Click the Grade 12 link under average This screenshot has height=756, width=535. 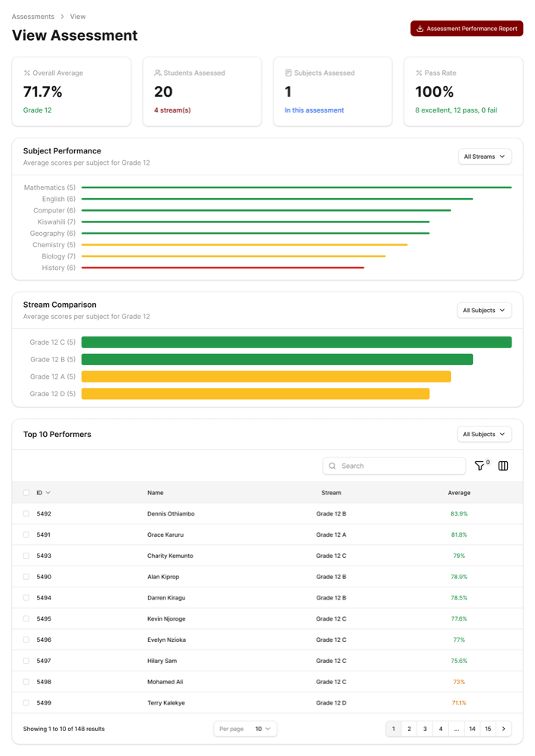tap(38, 110)
